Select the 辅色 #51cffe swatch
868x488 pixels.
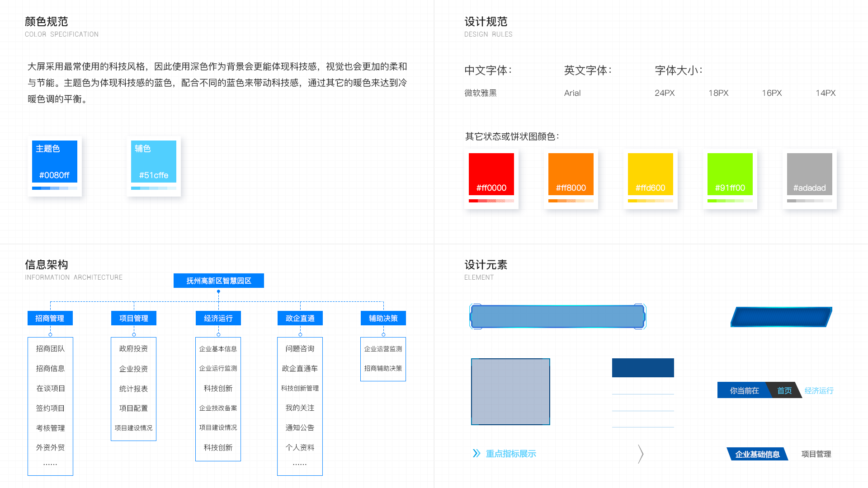coord(154,161)
